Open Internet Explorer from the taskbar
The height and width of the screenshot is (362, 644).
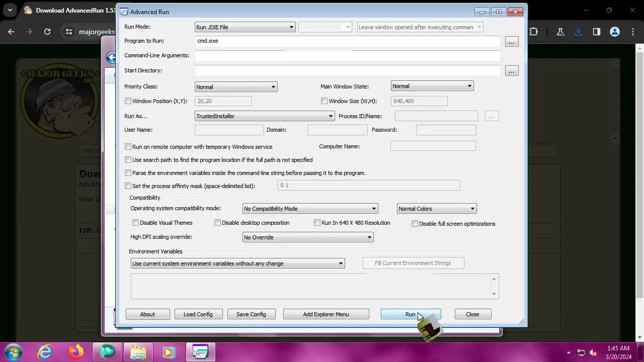point(45,352)
